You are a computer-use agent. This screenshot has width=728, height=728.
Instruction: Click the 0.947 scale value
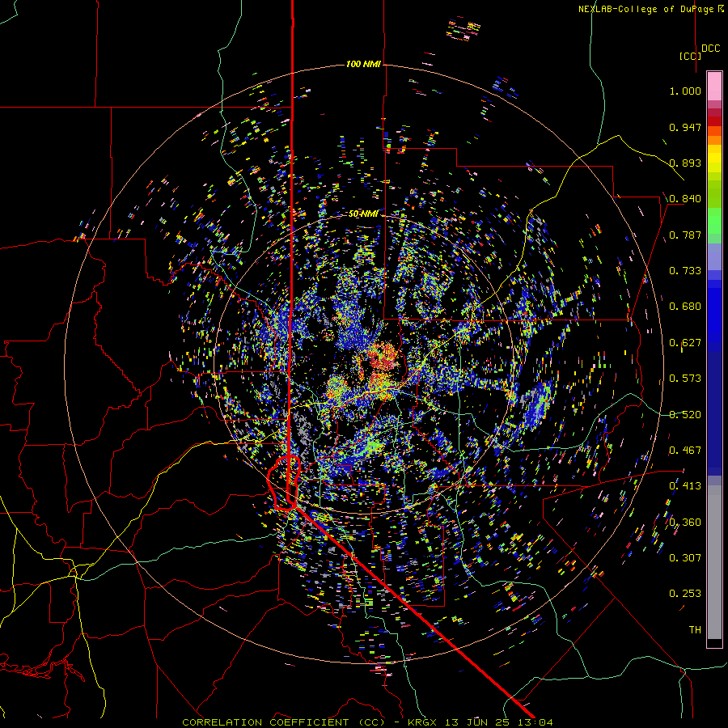coord(685,127)
